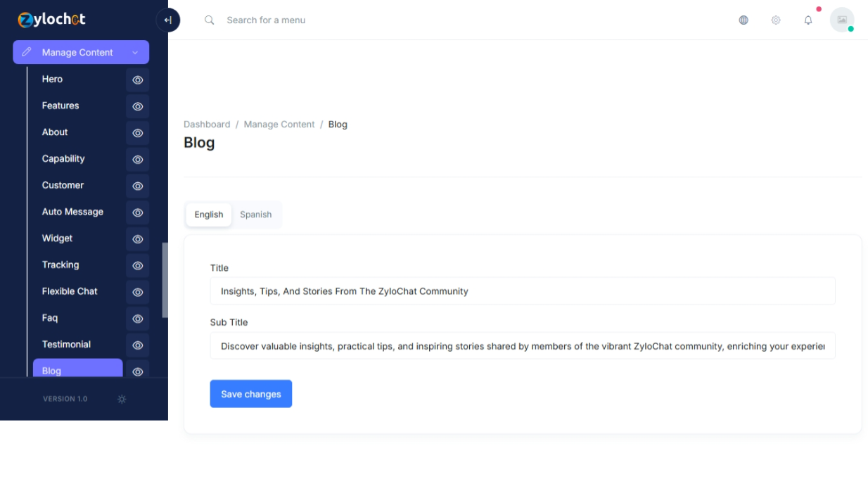Switch to the English language tab

(209, 215)
